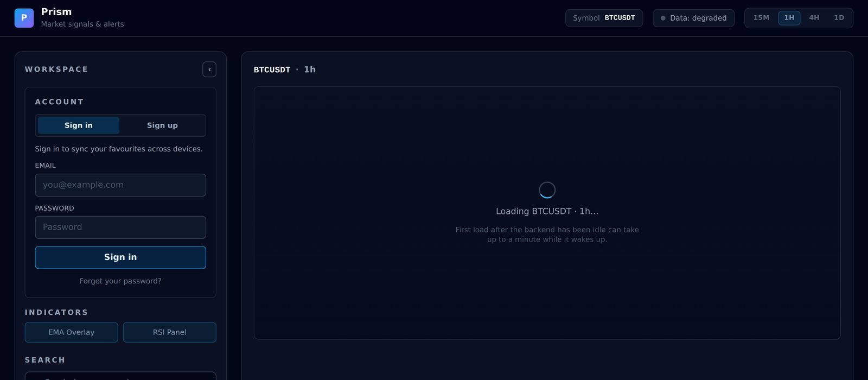Select the 1H timeframe
This screenshot has height=380, width=868.
tap(789, 18)
